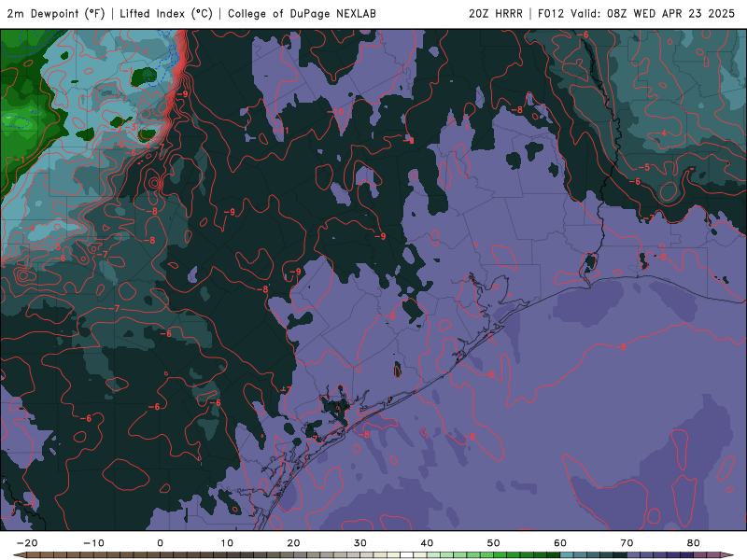Click the 0 tick label on color bar
This screenshot has width=747, height=560.
(160, 543)
